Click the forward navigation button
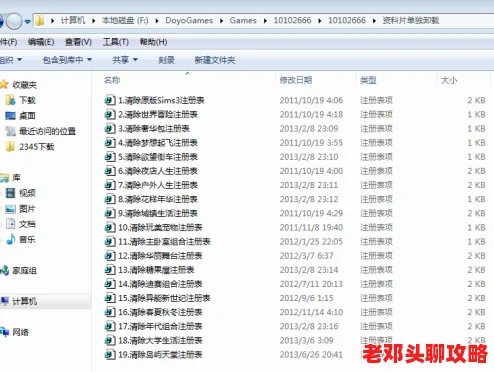 click(x=14, y=21)
